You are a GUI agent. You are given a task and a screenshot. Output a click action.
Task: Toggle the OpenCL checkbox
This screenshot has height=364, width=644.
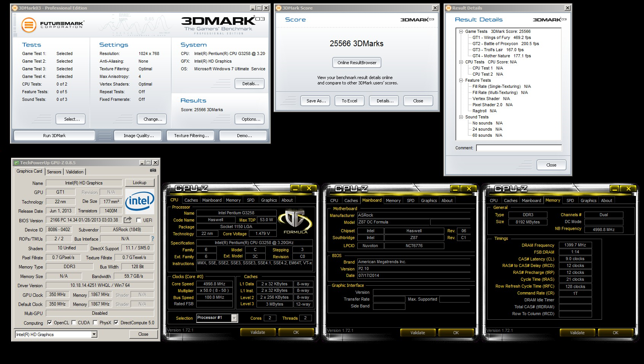(50, 323)
